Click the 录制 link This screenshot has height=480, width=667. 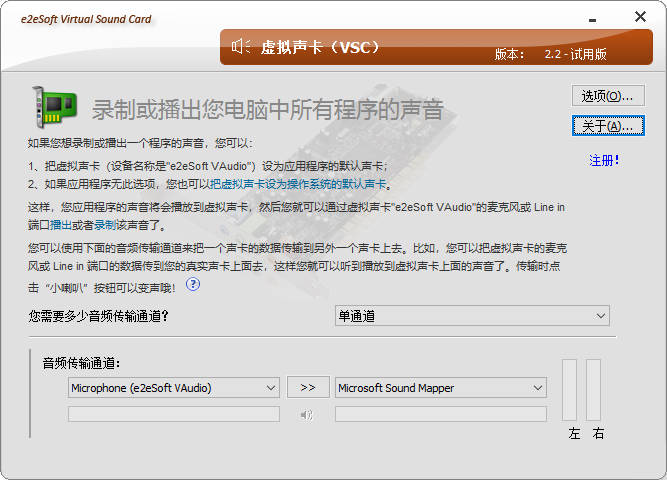click(105, 225)
